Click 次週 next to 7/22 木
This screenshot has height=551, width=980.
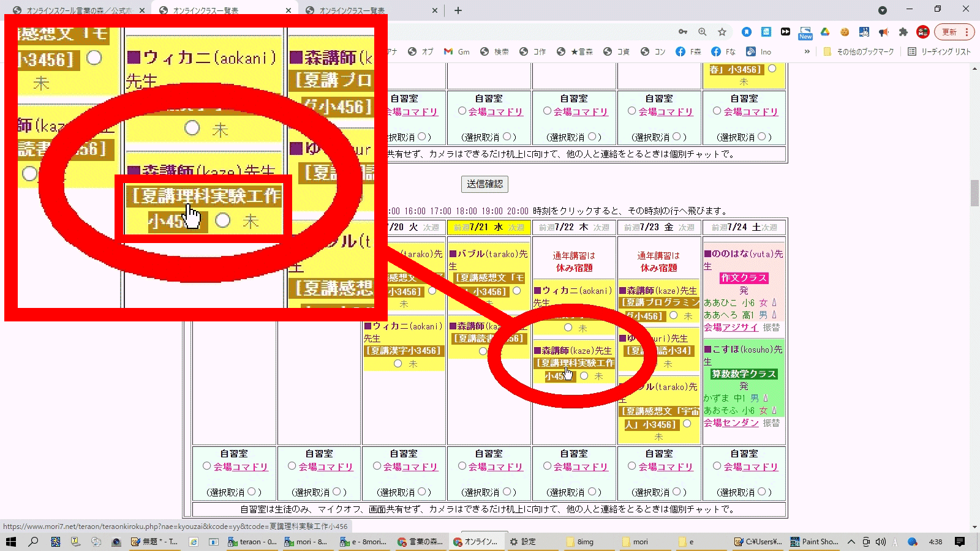[x=601, y=228]
